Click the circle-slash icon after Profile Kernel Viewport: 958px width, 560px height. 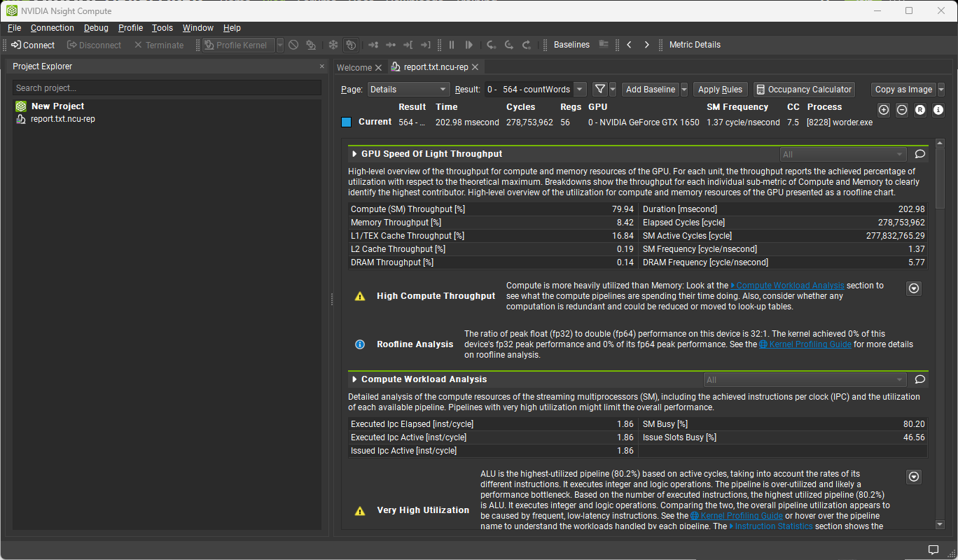click(x=293, y=45)
